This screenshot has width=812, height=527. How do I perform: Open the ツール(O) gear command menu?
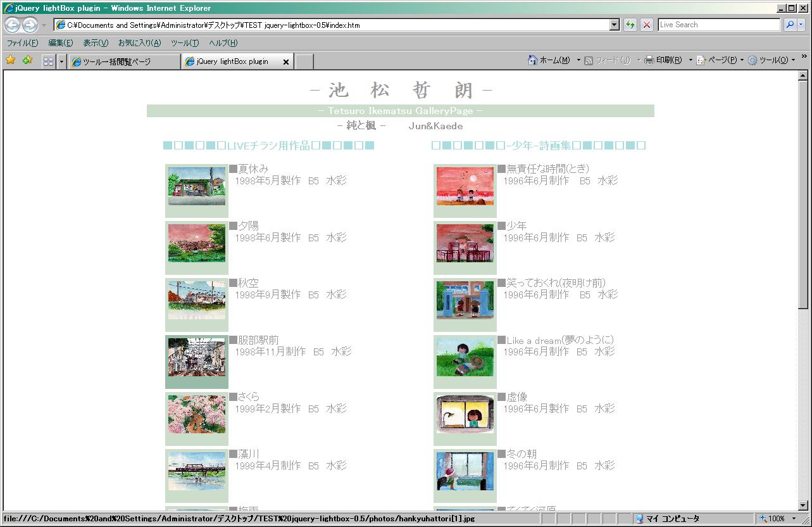tap(771, 60)
